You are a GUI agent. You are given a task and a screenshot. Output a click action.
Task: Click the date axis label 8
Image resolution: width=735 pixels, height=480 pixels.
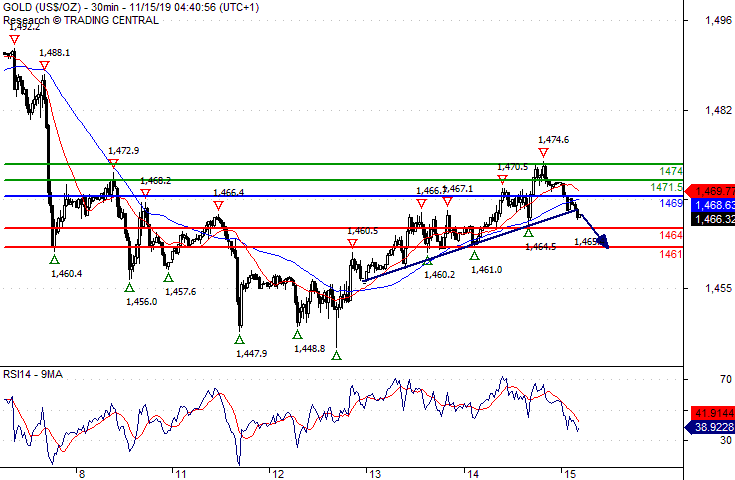tap(82, 474)
